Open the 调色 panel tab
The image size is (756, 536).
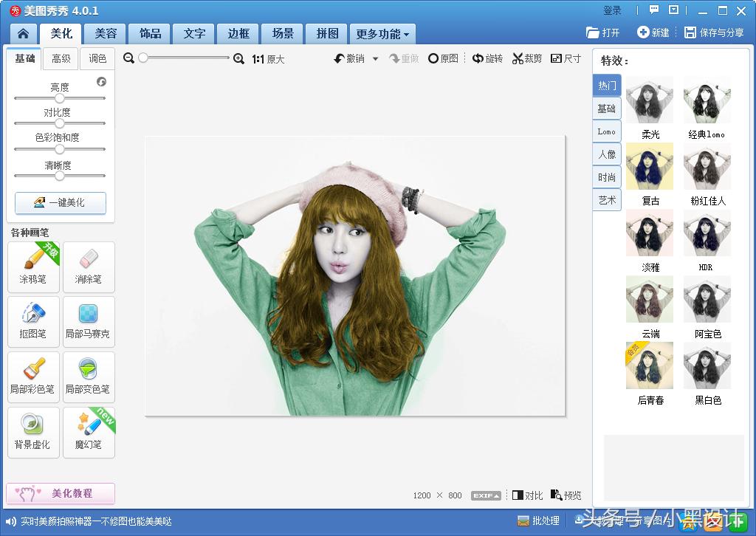(97, 58)
